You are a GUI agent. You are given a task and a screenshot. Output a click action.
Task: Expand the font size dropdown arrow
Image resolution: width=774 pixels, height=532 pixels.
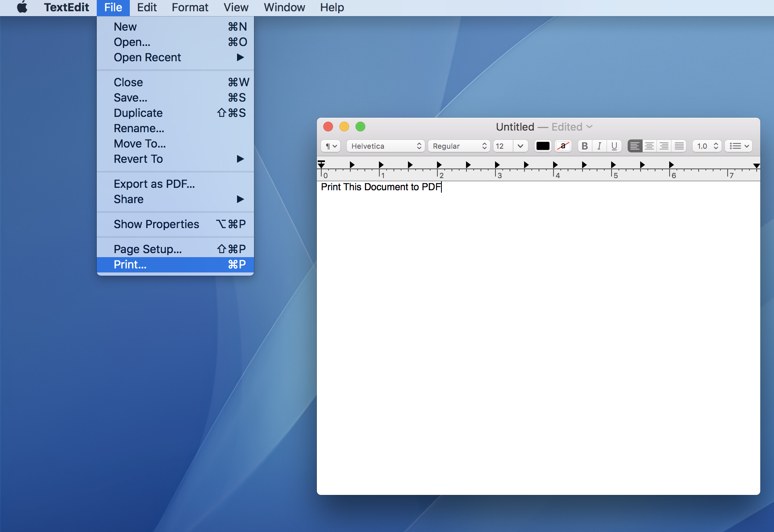click(x=520, y=146)
